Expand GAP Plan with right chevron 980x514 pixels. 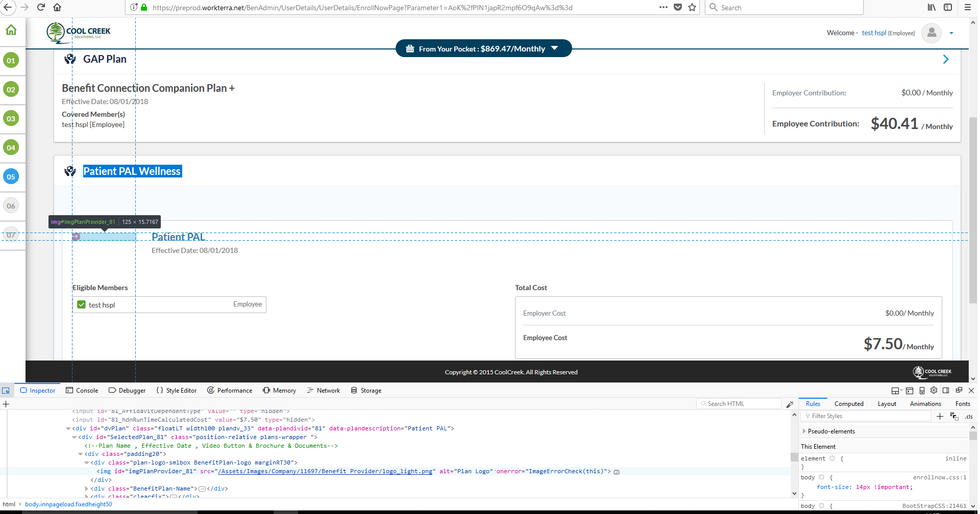946,59
